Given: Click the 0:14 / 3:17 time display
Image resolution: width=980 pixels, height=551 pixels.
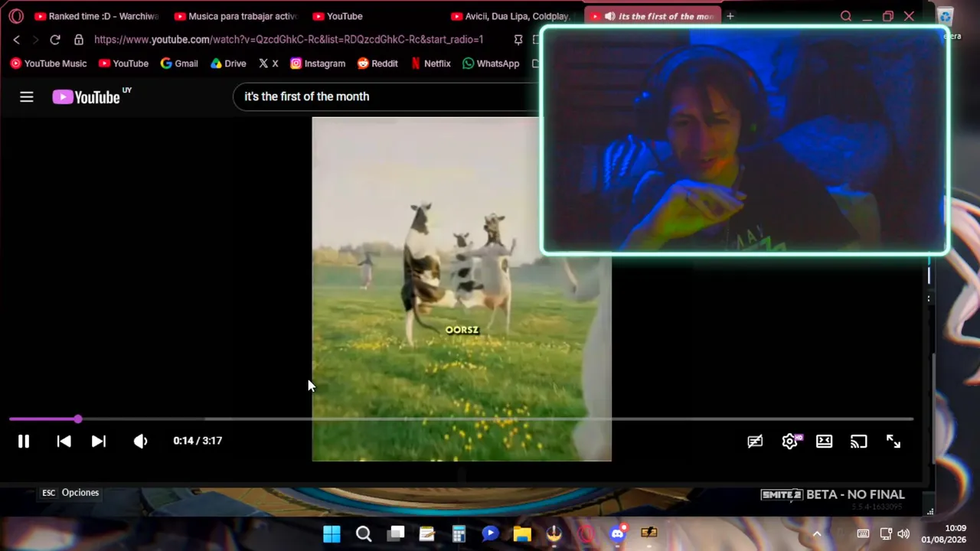Looking at the screenshot, I should coord(198,441).
